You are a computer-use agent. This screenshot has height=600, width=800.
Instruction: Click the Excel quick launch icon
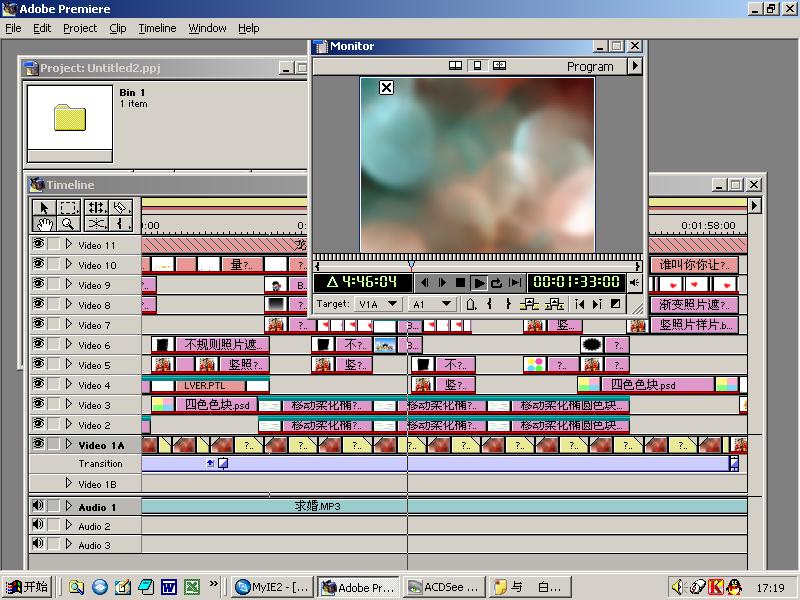[192, 587]
